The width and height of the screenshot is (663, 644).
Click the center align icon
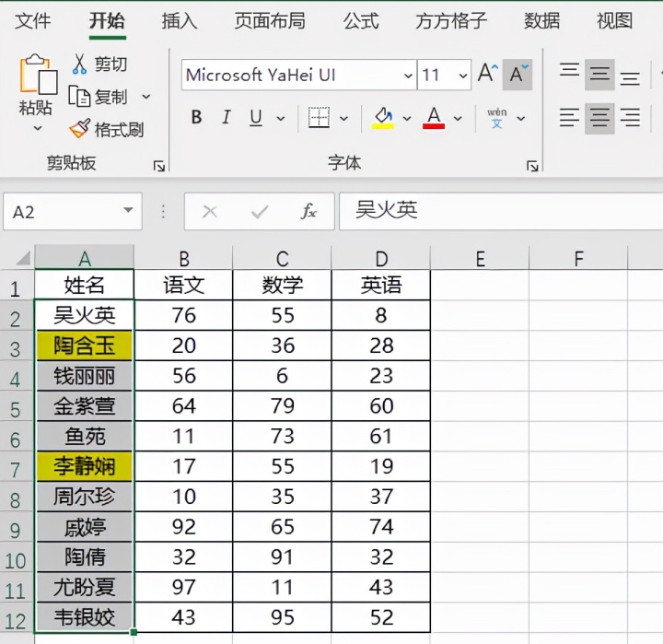click(x=599, y=118)
